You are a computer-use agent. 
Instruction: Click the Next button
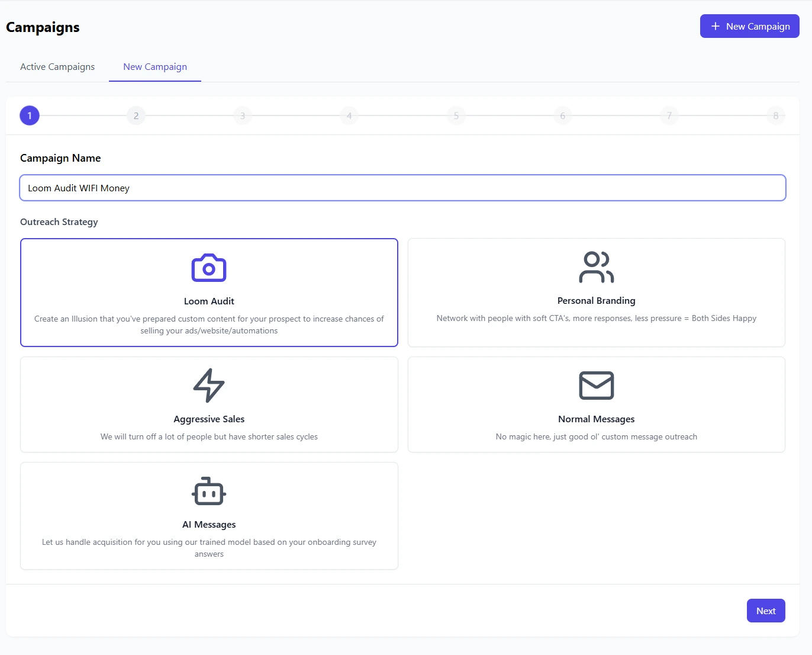766,611
